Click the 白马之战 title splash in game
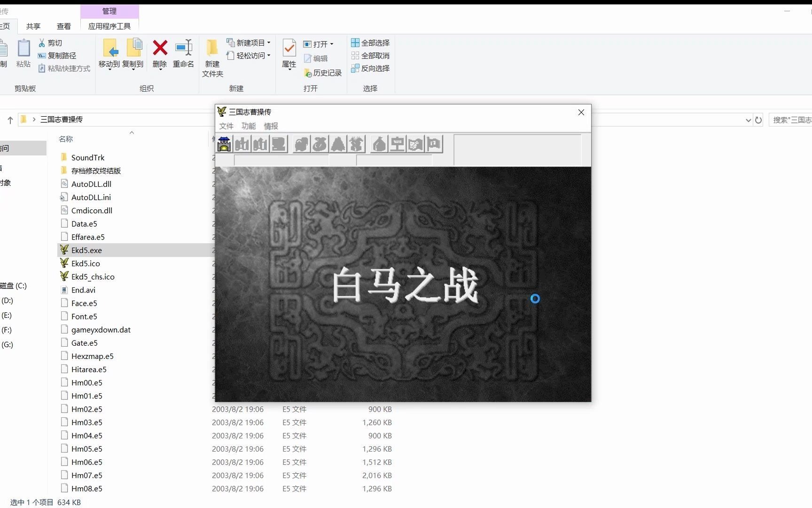812x508 pixels. click(404, 285)
